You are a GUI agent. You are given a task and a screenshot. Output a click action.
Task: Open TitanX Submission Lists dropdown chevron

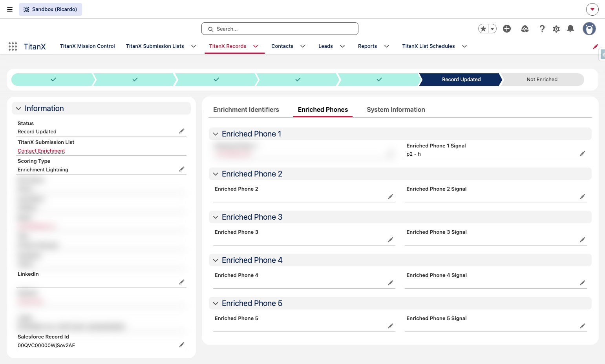pyautogui.click(x=194, y=46)
